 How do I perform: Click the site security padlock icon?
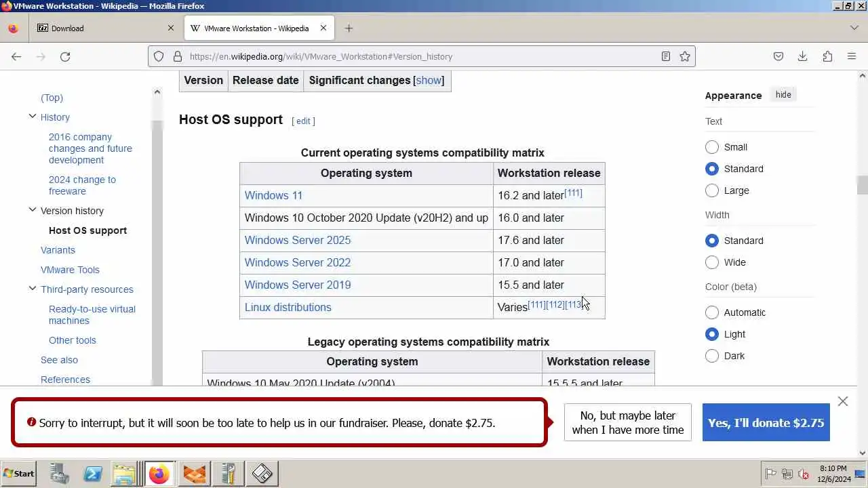coord(178,56)
